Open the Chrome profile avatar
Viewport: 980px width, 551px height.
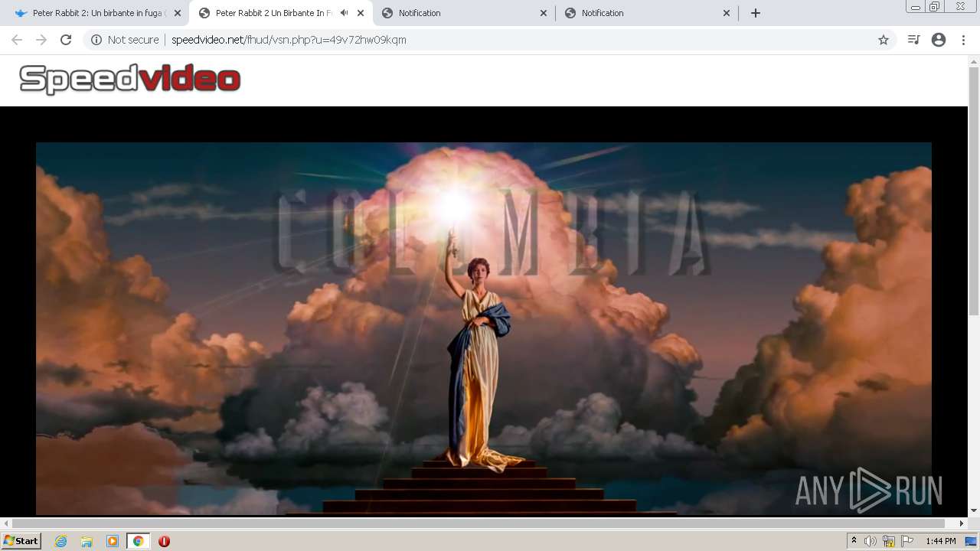[x=939, y=40]
